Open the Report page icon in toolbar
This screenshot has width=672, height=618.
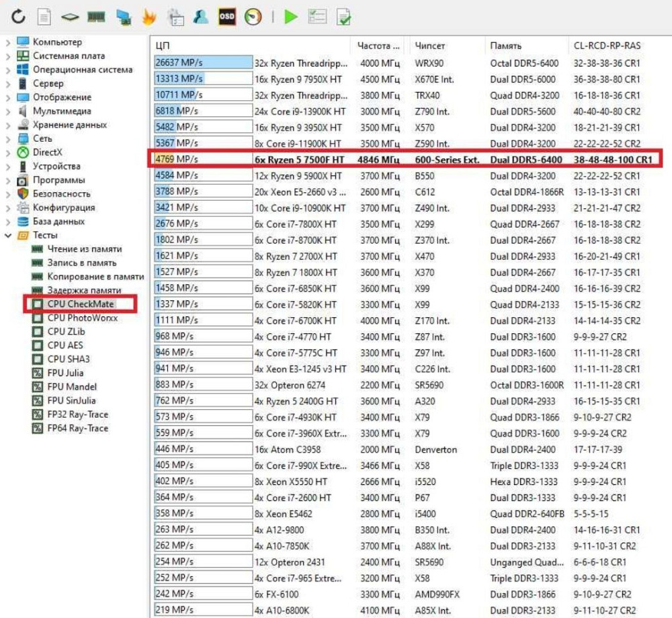tap(44, 17)
